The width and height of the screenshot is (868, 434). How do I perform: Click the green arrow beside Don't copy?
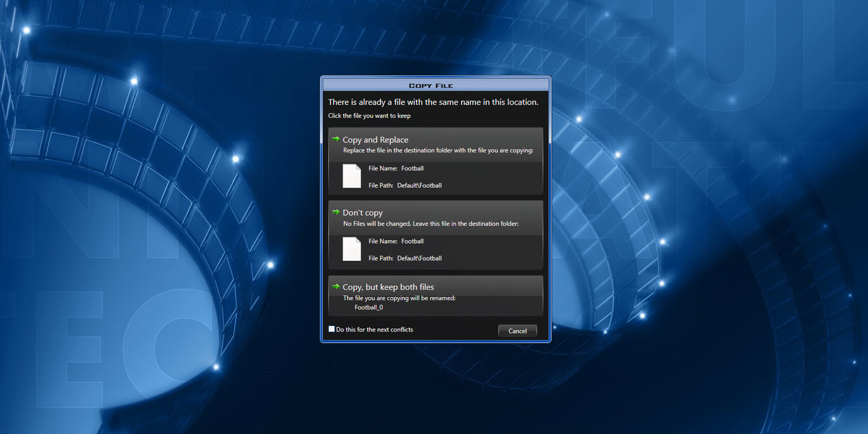336,212
